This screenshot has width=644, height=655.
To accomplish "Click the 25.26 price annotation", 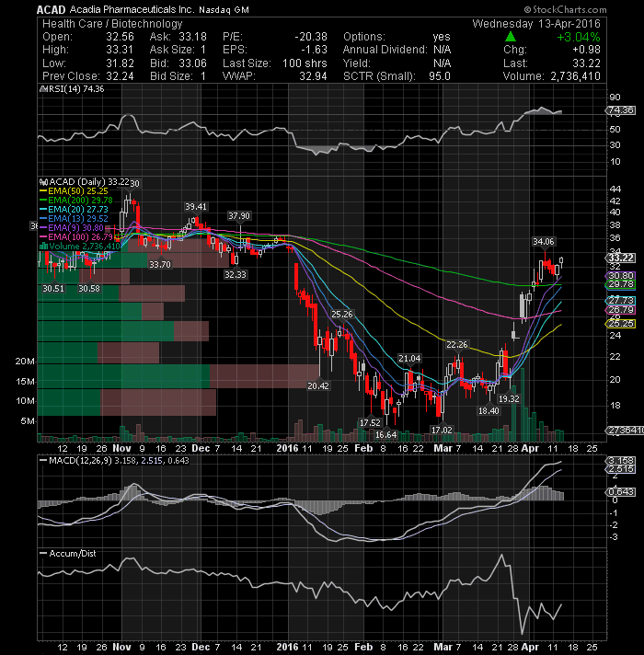I will (x=342, y=314).
